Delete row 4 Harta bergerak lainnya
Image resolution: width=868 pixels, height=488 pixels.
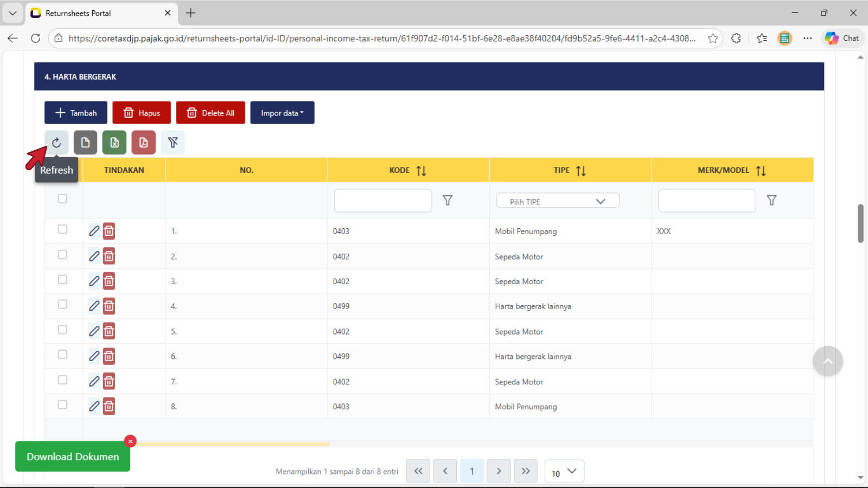109,306
